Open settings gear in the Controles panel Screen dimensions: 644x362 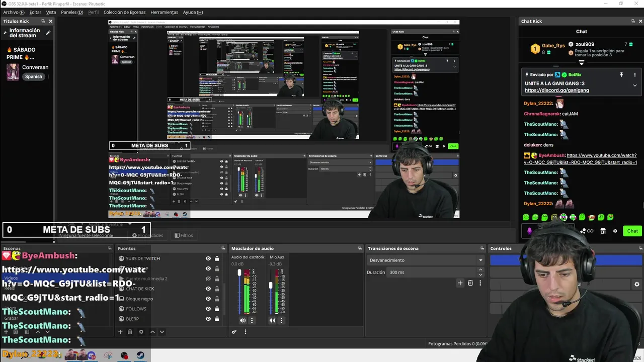pyautogui.click(x=637, y=284)
